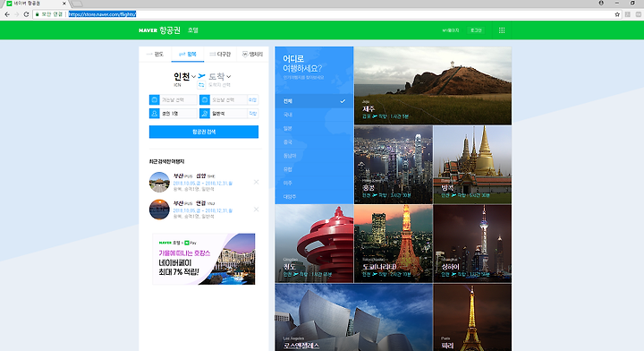Toggle the flexible date option beside return date
The width and height of the screenshot is (644, 351).
coord(253,100)
